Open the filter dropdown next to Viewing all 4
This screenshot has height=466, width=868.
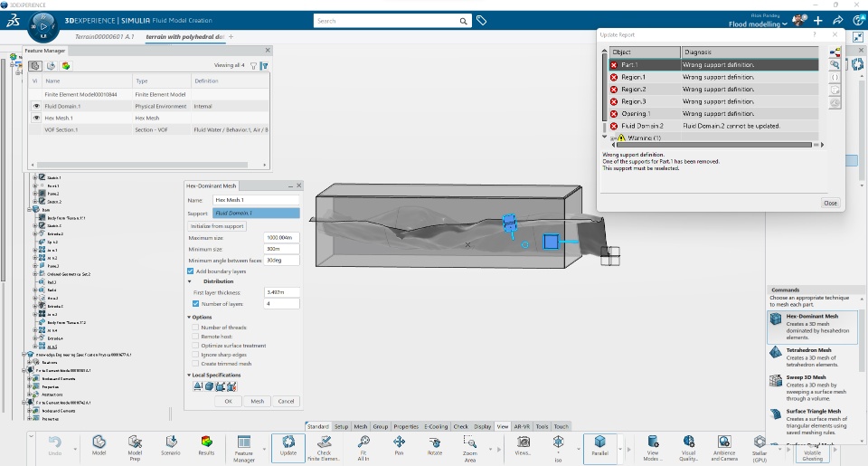pyautogui.click(x=253, y=65)
